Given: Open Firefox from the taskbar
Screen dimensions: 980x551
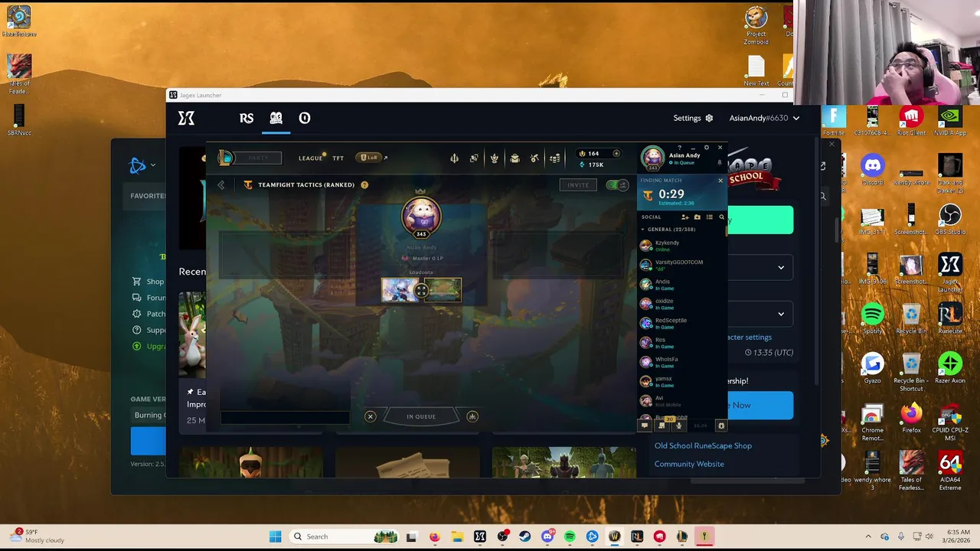Looking at the screenshot, I should [x=434, y=536].
